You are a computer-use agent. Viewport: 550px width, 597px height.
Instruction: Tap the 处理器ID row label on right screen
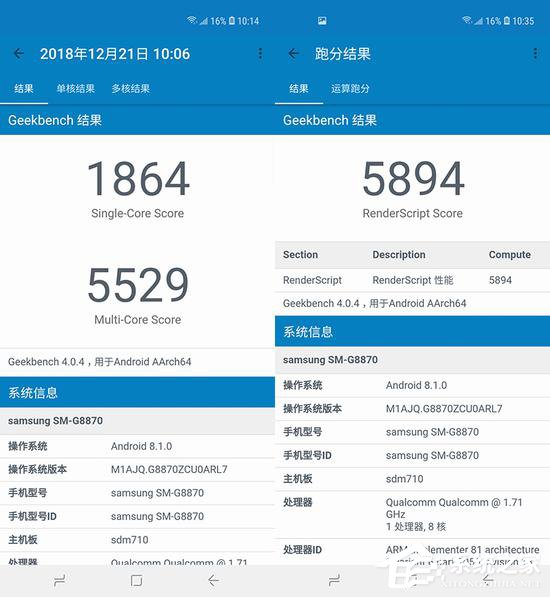303,550
